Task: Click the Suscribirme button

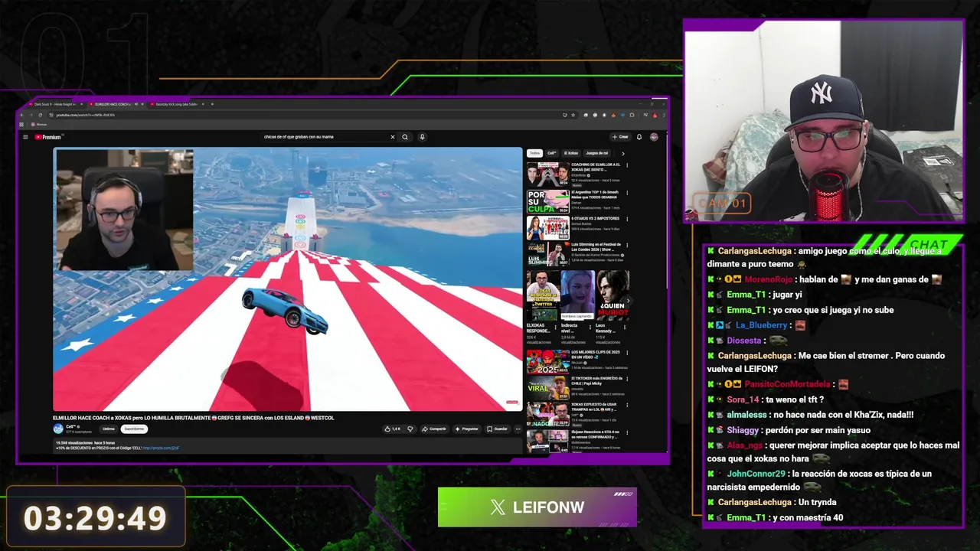Action: click(134, 429)
